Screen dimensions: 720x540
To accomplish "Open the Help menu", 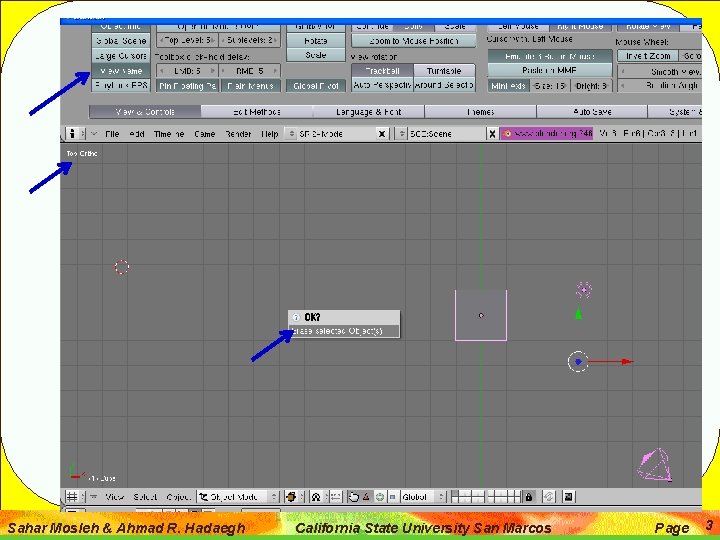I will 270,134.
